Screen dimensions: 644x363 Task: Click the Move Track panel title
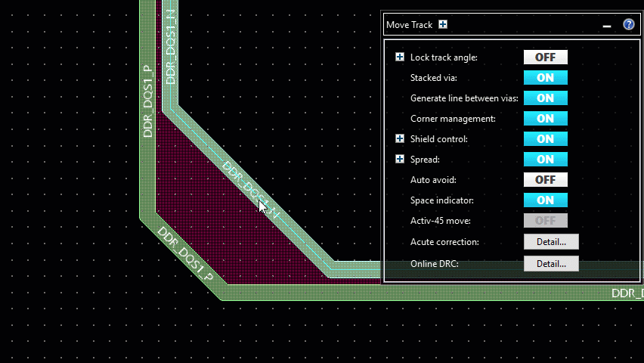[x=409, y=25]
